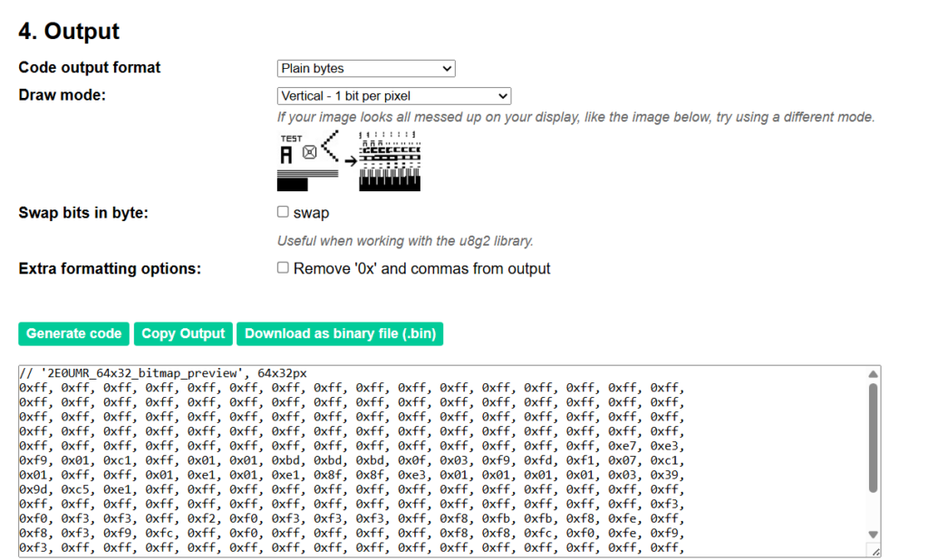Click the scrollbar up arrow in output box
This screenshot has width=928, height=560.
point(873,374)
